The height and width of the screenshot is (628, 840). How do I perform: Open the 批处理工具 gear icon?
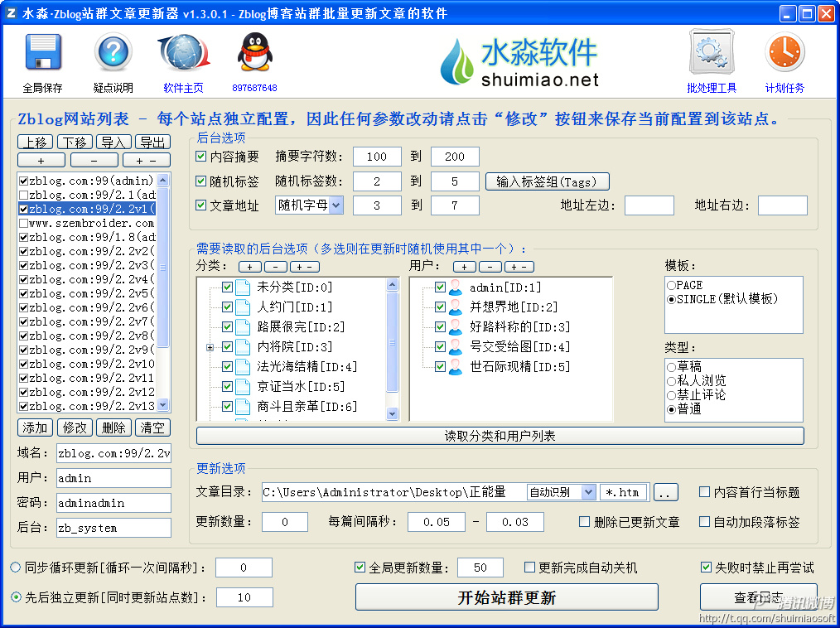[x=712, y=52]
